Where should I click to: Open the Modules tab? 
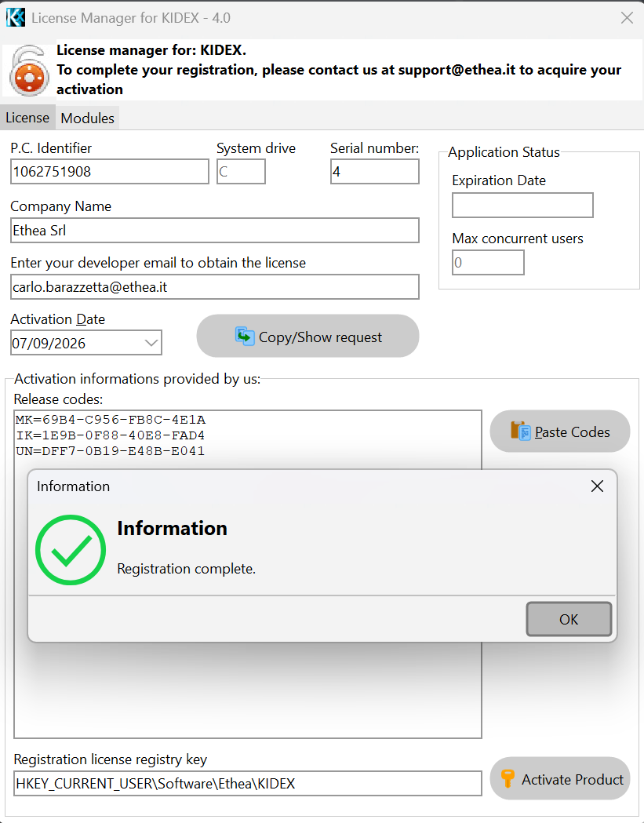(87, 118)
